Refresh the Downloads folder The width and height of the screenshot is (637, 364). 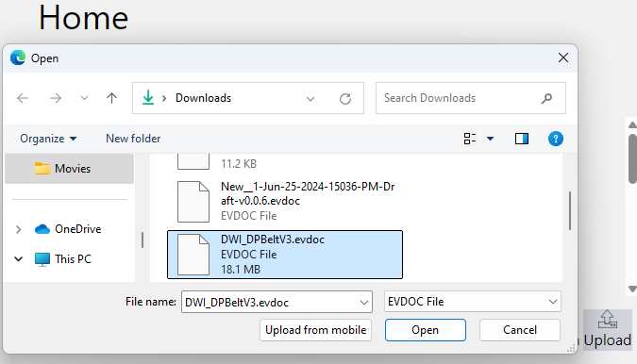click(x=345, y=99)
